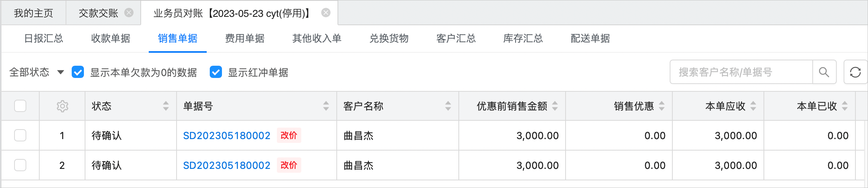Close the 业务员对账 tab
This screenshot has width=868, height=188.
point(326,13)
